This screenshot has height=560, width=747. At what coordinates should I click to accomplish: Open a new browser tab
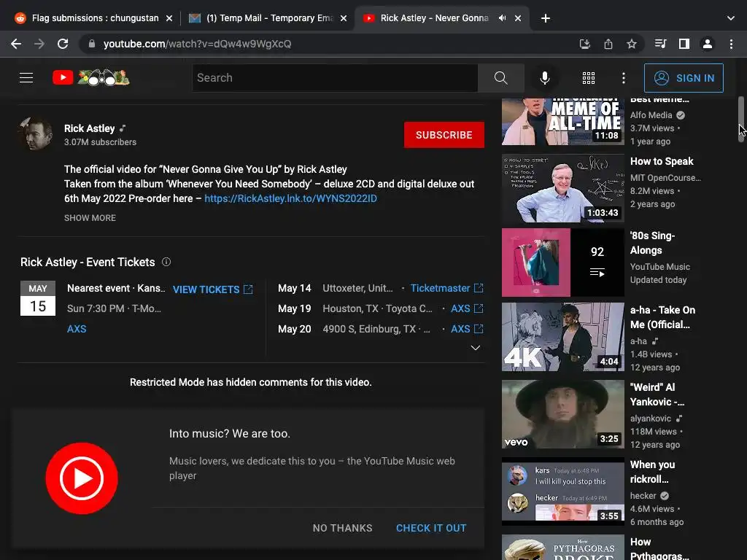coord(546,18)
